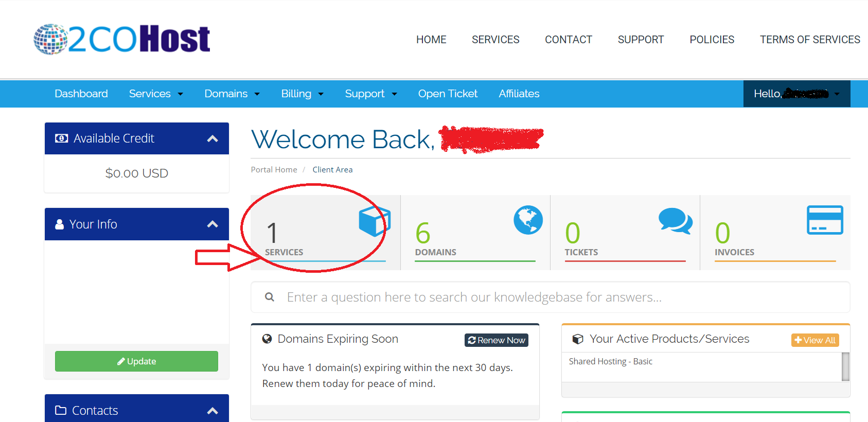This screenshot has height=422, width=868.
Task: Open the Domains dropdown menu
Action: (232, 94)
